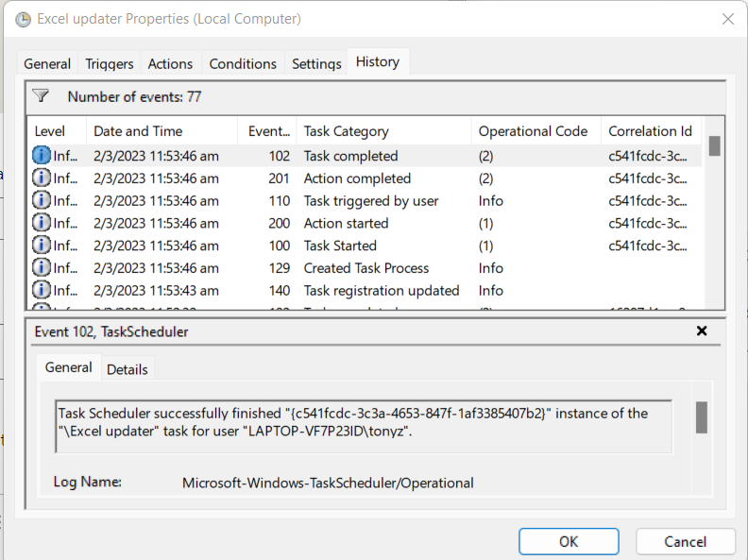748x560 pixels.
Task: Click the Task Scheduler clock icon in title bar
Action: point(23,19)
